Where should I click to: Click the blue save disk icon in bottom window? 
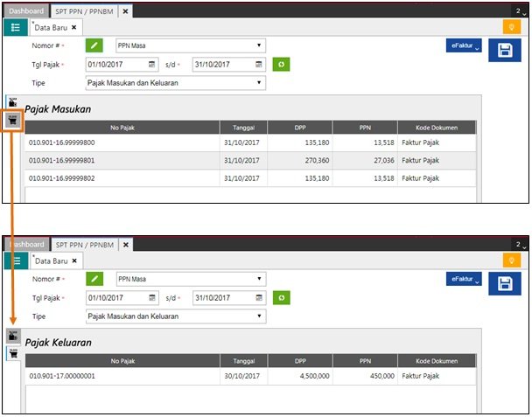(x=504, y=284)
